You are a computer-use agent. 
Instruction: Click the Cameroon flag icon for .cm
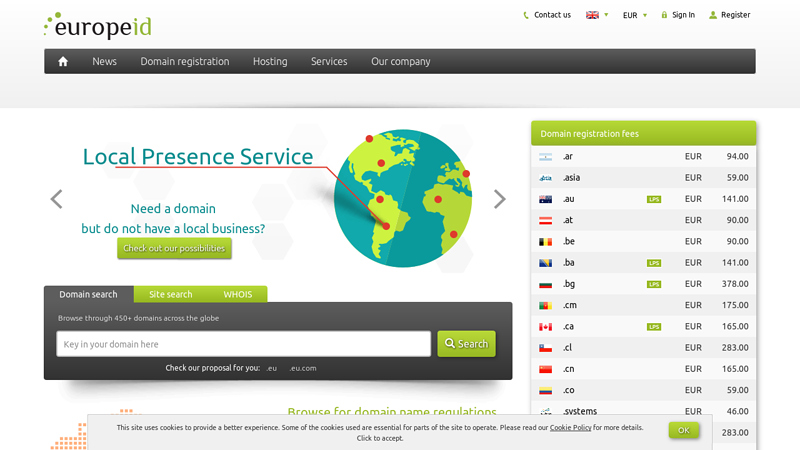[545, 306]
